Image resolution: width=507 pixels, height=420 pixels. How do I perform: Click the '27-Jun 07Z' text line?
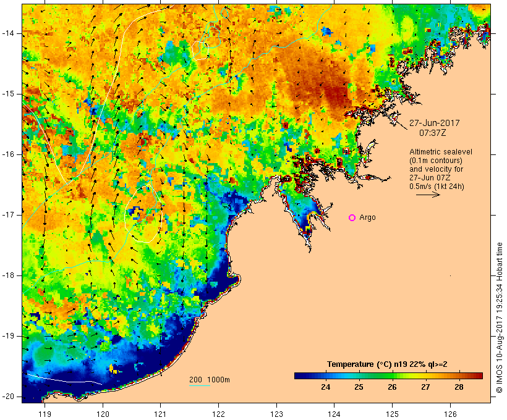(x=430, y=178)
